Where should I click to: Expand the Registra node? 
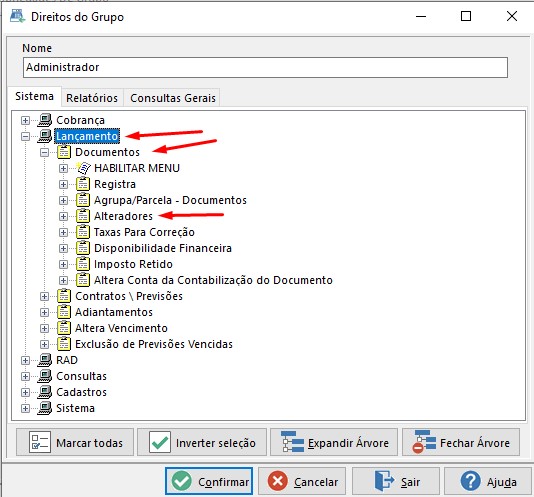[63, 185]
